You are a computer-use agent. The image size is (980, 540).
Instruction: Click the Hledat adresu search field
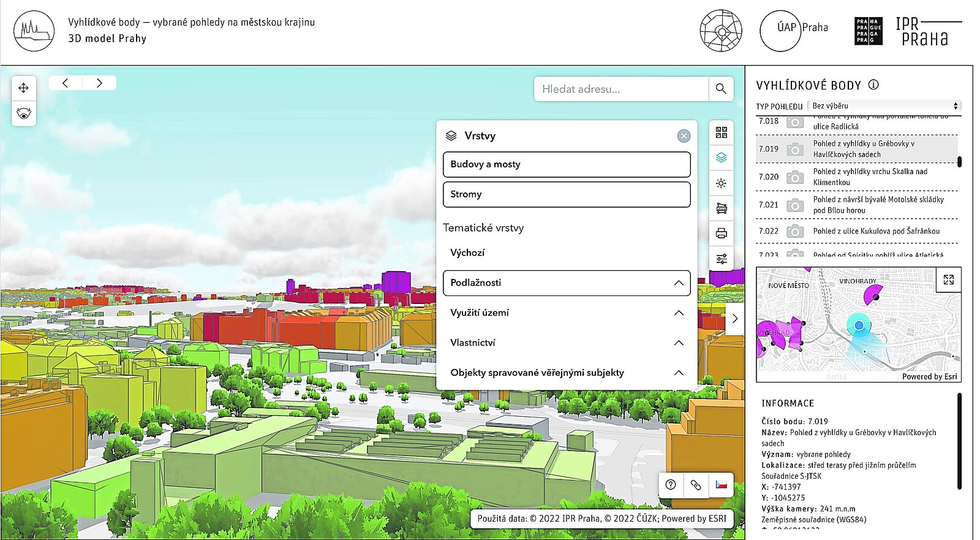620,89
